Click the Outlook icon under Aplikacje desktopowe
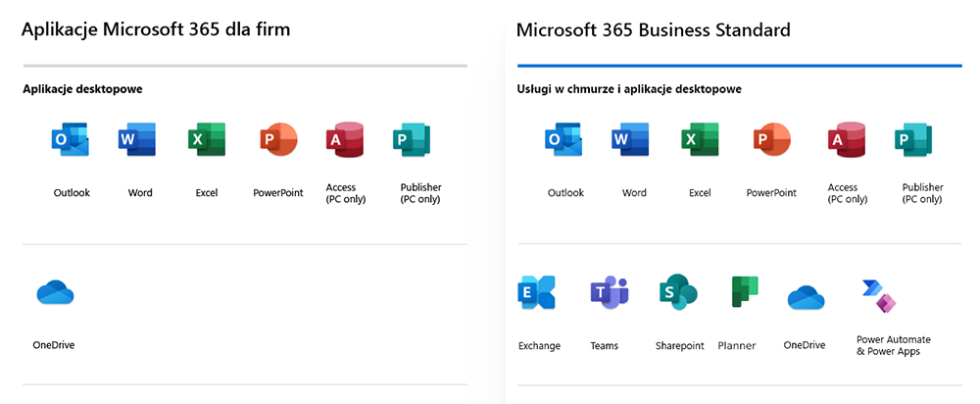980x404 pixels. pos(70,139)
